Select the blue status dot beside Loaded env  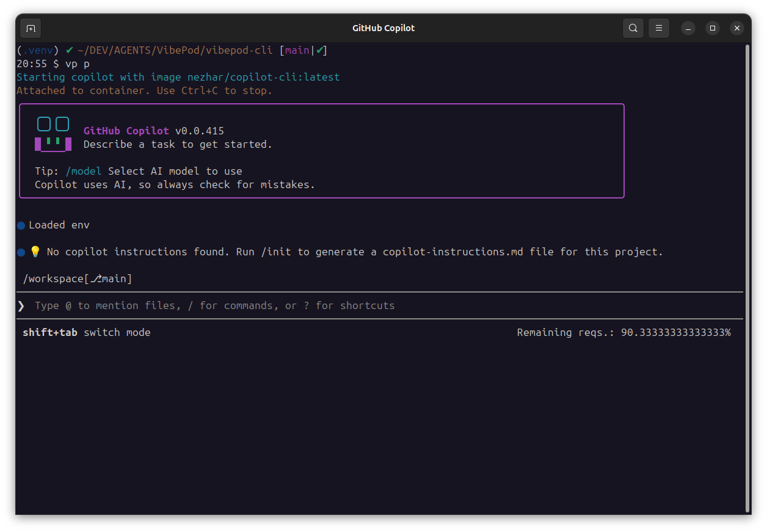[x=20, y=224]
